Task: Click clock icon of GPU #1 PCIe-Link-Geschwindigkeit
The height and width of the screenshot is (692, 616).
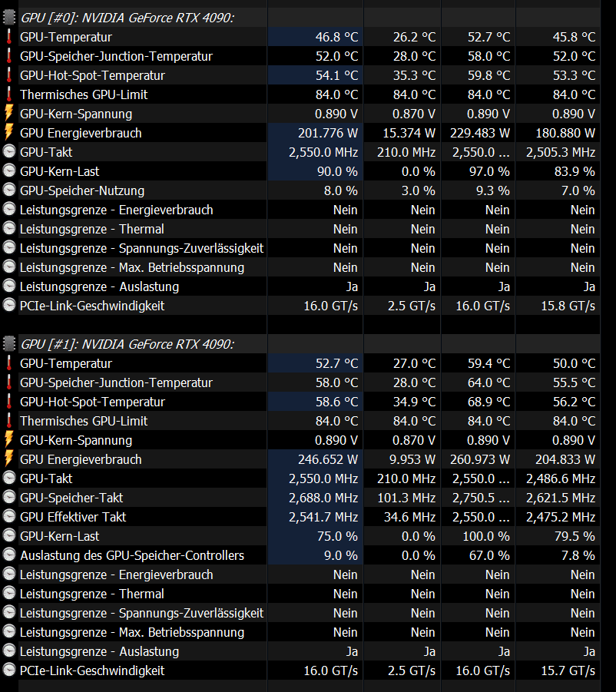Action: click(x=8, y=670)
